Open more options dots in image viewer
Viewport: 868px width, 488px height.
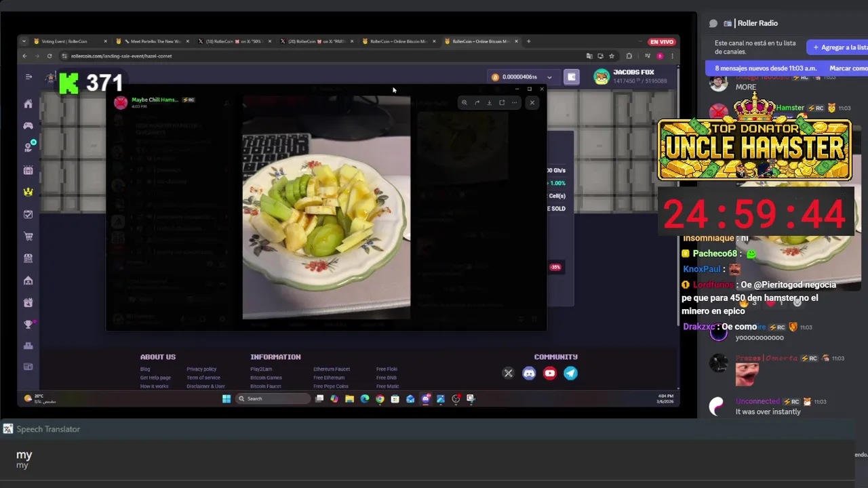click(514, 102)
